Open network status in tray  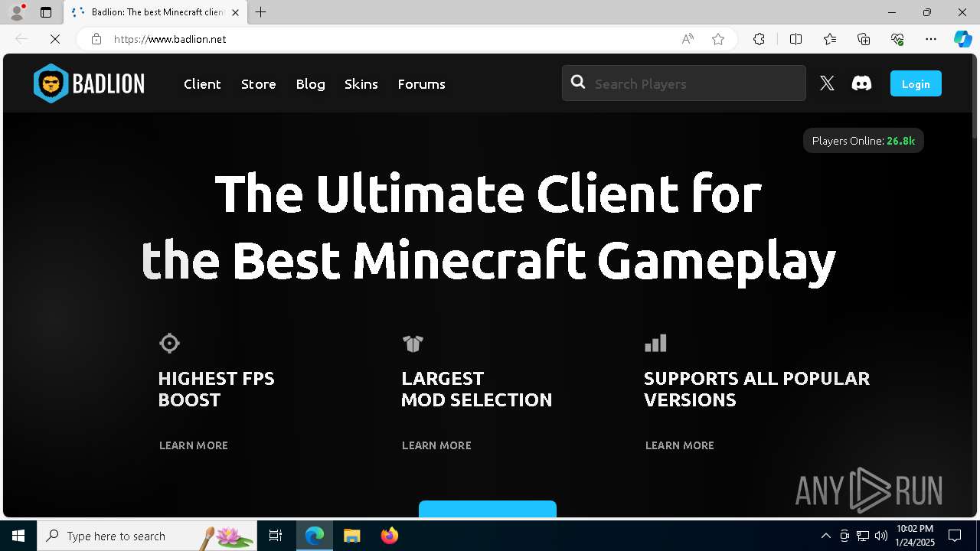[863, 536]
